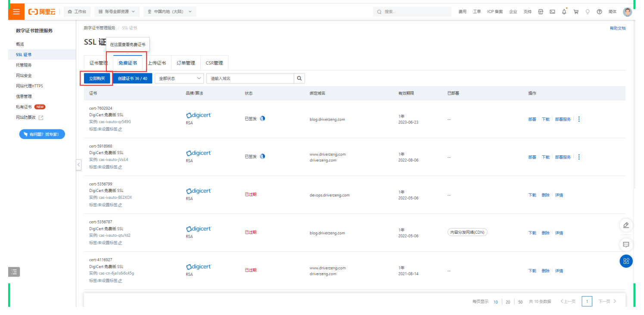Click 部署 for cert-7602924
This screenshot has width=644, height=315.
(x=532, y=119)
